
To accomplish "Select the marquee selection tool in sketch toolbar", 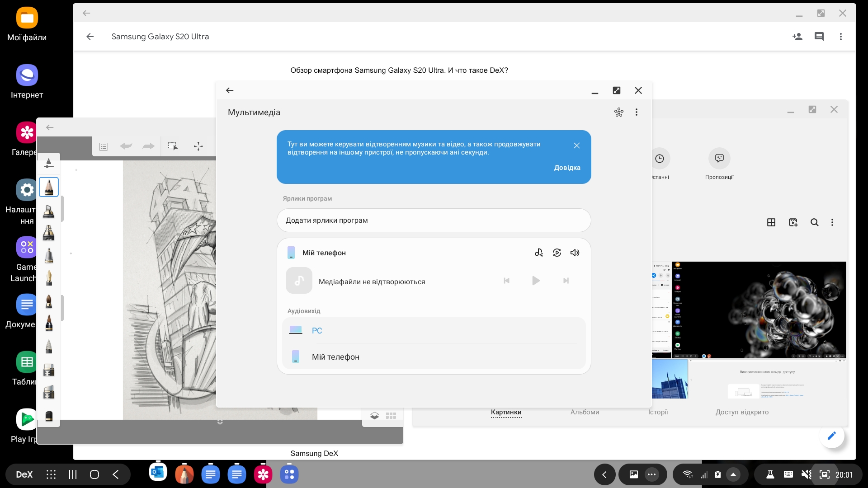I will pyautogui.click(x=173, y=146).
